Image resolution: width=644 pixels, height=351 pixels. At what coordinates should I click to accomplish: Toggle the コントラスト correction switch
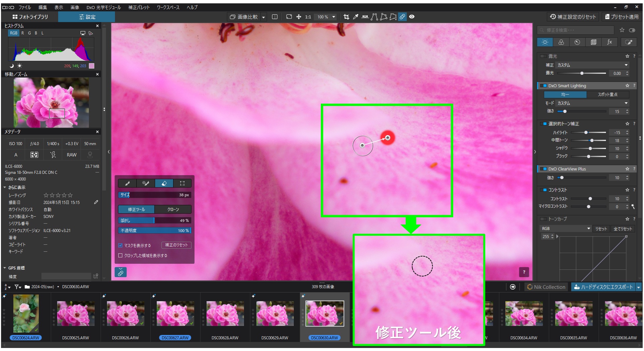(x=544, y=190)
